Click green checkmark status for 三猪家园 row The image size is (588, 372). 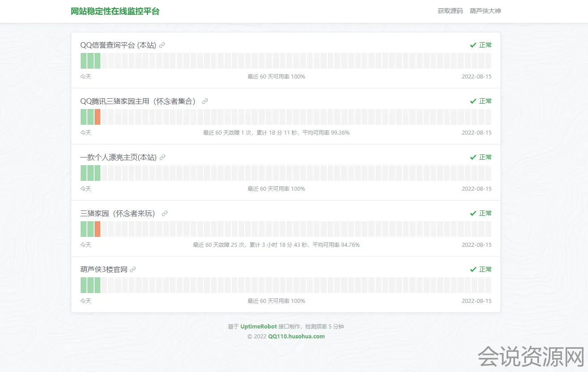pyautogui.click(x=473, y=213)
